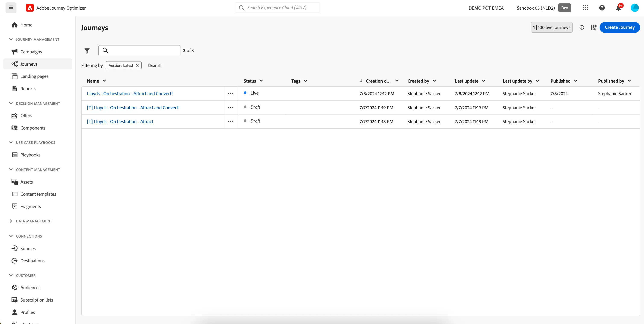Collapse Connections section

click(x=11, y=236)
